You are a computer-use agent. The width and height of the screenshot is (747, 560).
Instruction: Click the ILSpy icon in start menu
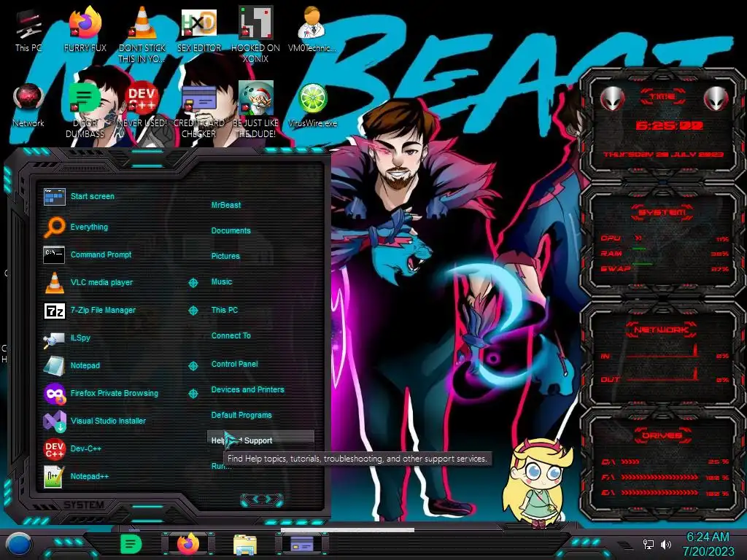coord(54,338)
